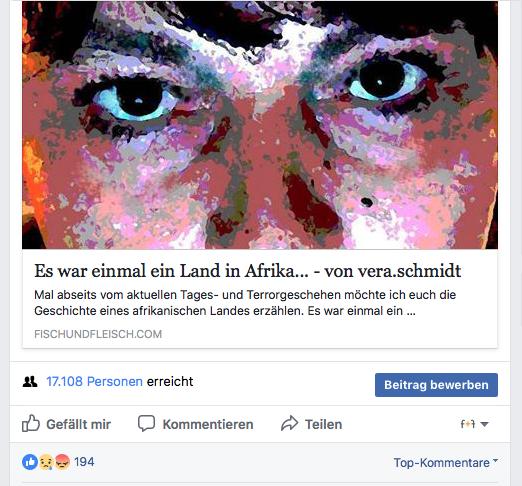Image resolution: width=522 pixels, height=486 pixels.
Task: Open the post-as identity dropdown
Action: tap(475, 424)
